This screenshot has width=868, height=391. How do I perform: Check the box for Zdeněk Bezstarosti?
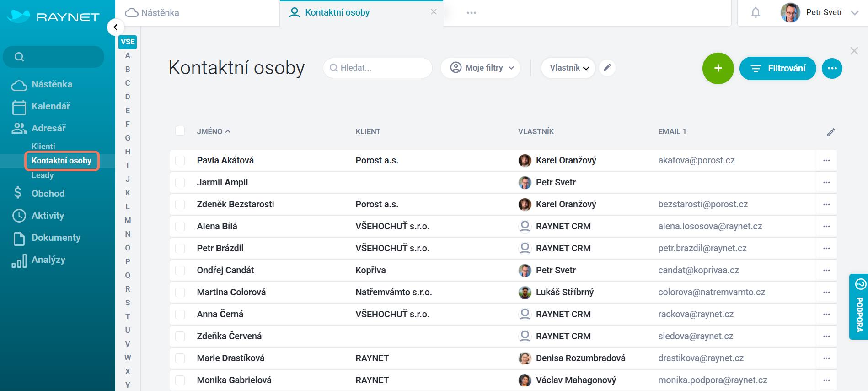point(180,204)
